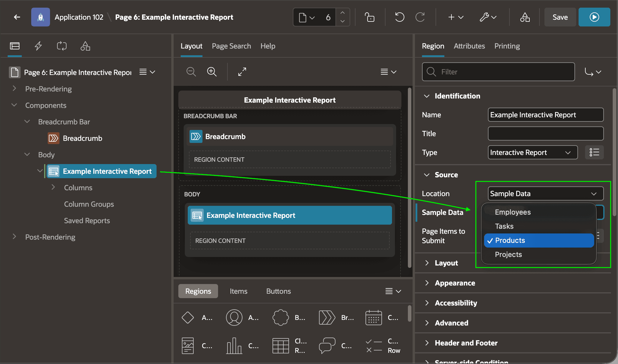Switch to the Buttons gallery tab
This screenshot has width=618, height=364.
pos(278,291)
